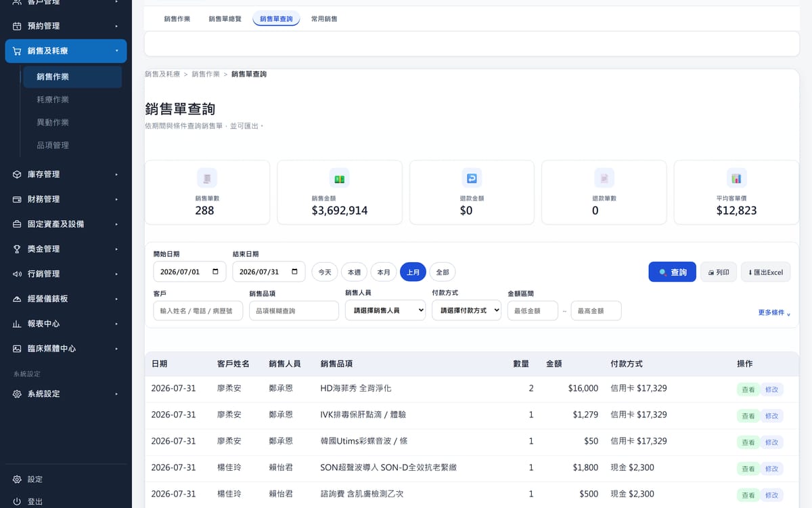Open the calendar picker for 開始日期

pyautogui.click(x=215, y=272)
